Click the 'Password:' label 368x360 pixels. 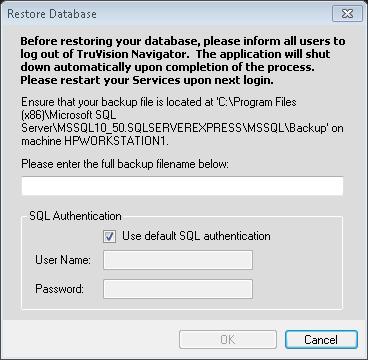tap(59, 289)
